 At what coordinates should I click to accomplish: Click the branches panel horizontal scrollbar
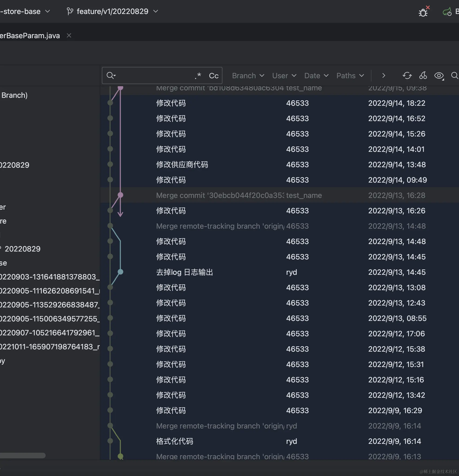pos(23,455)
